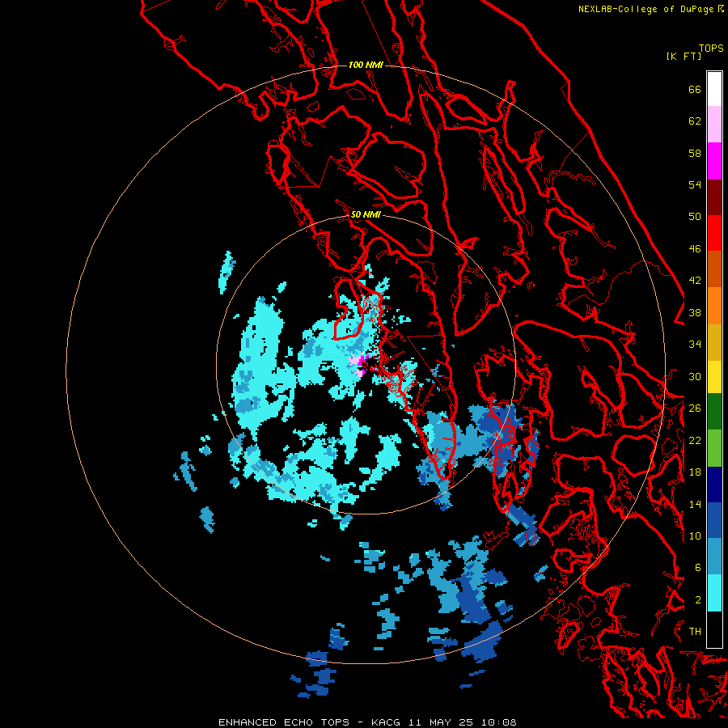
Task: Click the steel blue 10 K FT swatch
Action: 714,557
